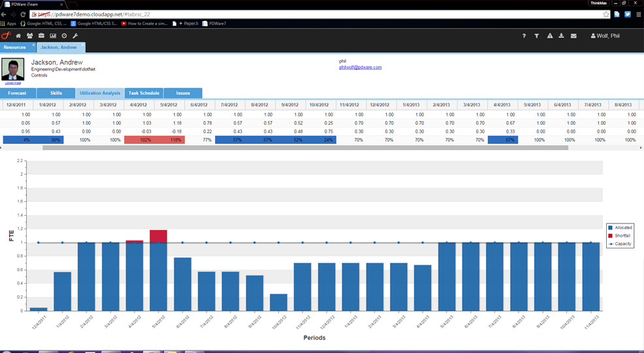
Task: Click the Twitter extension icon
Action: click(628, 14)
